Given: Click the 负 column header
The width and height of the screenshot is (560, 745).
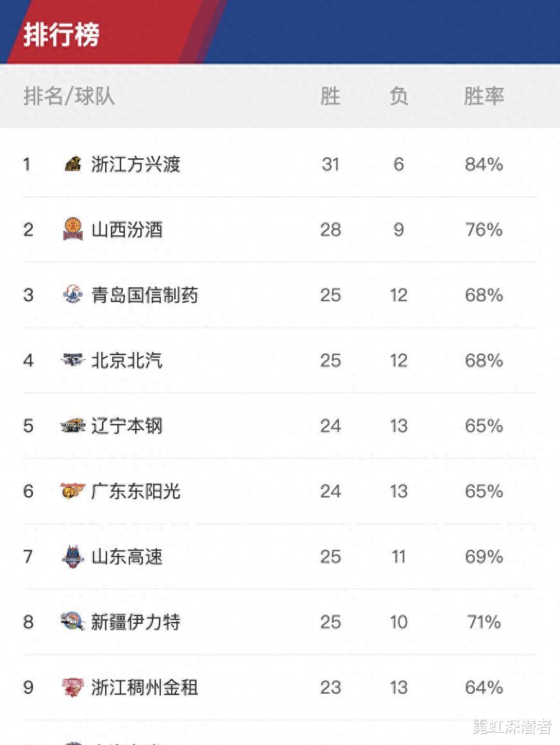Looking at the screenshot, I should [x=399, y=96].
